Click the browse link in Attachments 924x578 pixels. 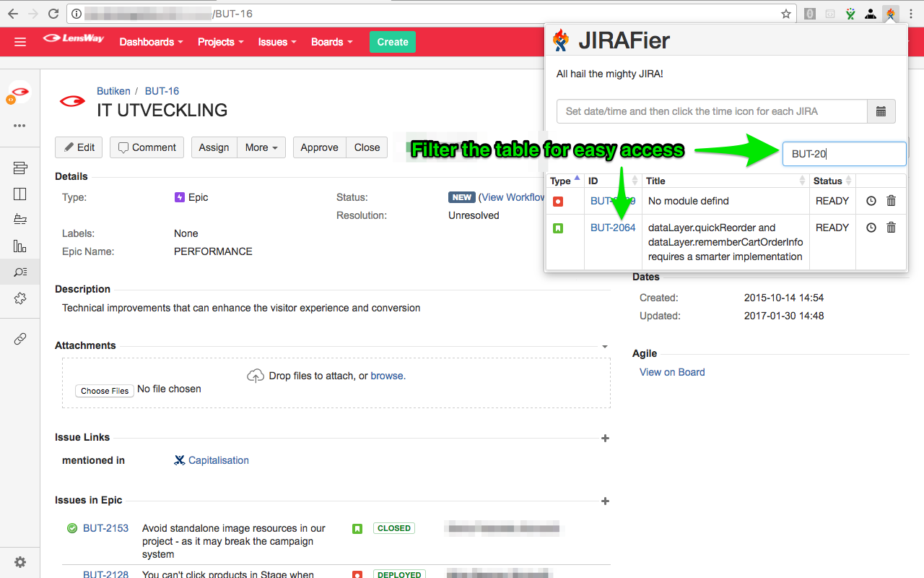tap(388, 376)
